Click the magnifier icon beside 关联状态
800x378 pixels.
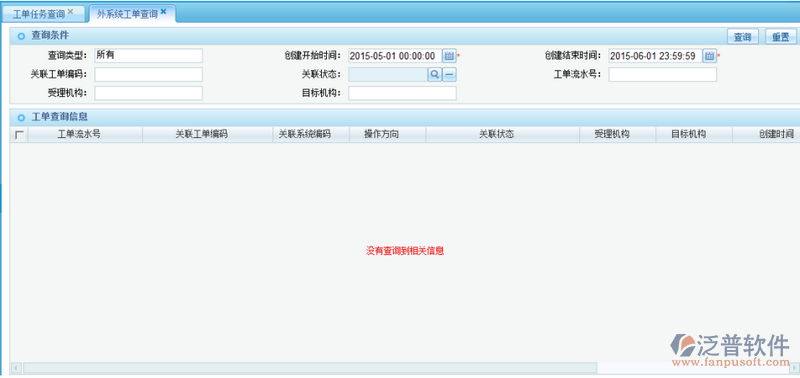(434, 74)
